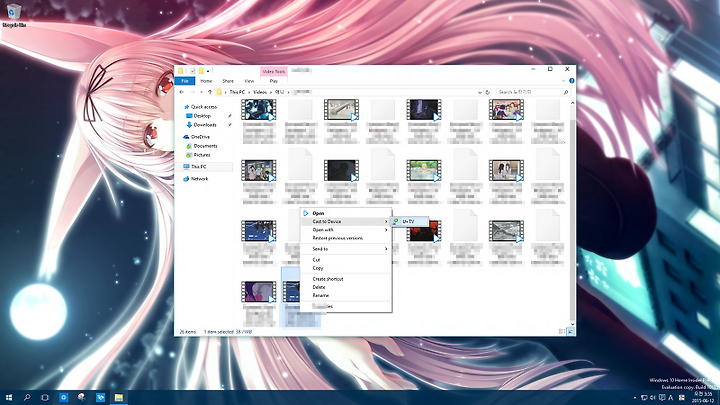Select Network in navigation pane
Image resolution: width=720 pixels, height=405 pixels.
(196, 179)
